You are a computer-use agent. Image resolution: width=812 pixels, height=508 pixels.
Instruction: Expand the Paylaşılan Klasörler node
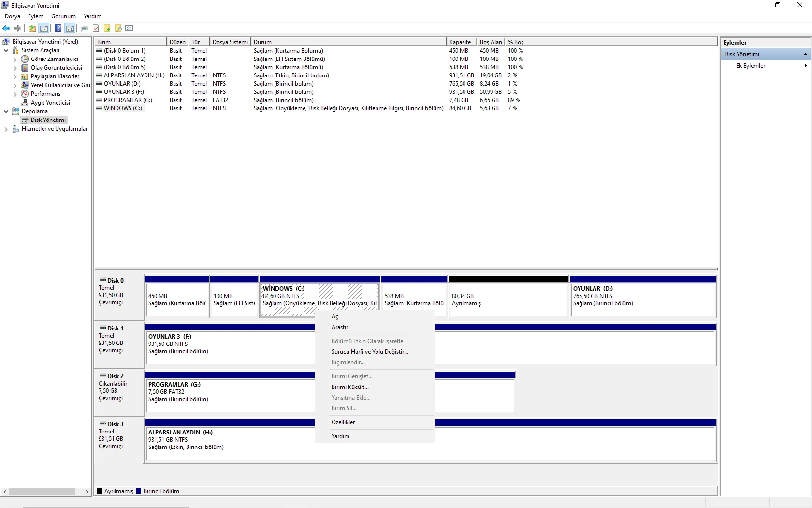pos(15,76)
